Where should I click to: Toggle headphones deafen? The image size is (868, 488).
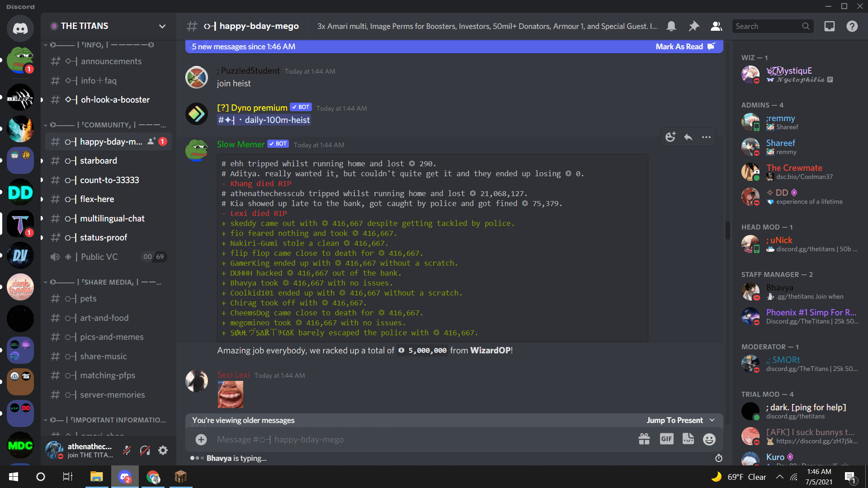[145, 450]
